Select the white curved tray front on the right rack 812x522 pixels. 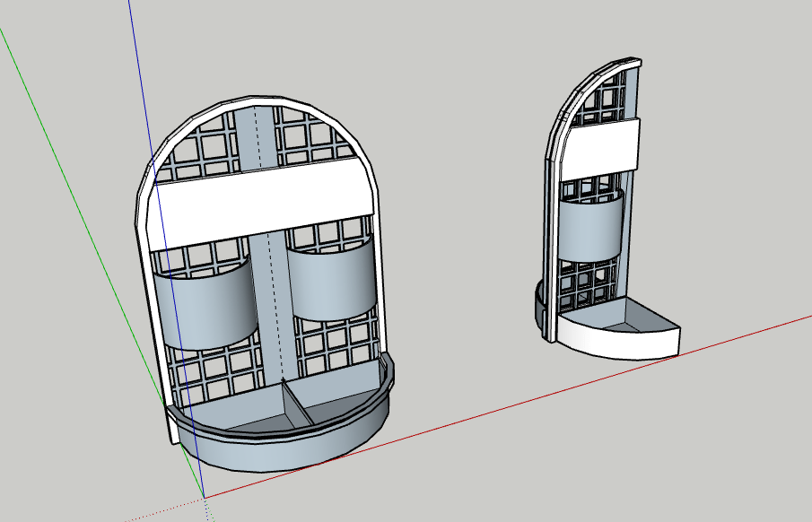click(619, 341)
